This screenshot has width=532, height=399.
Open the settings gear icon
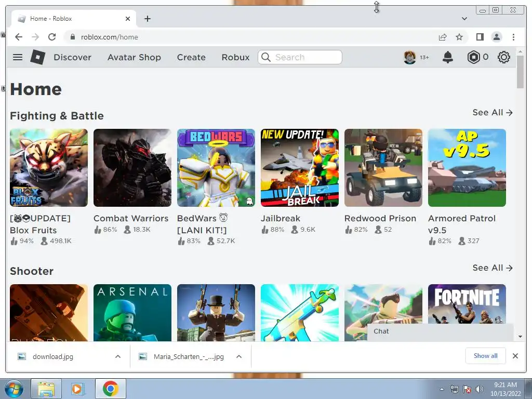click(504, 57)
